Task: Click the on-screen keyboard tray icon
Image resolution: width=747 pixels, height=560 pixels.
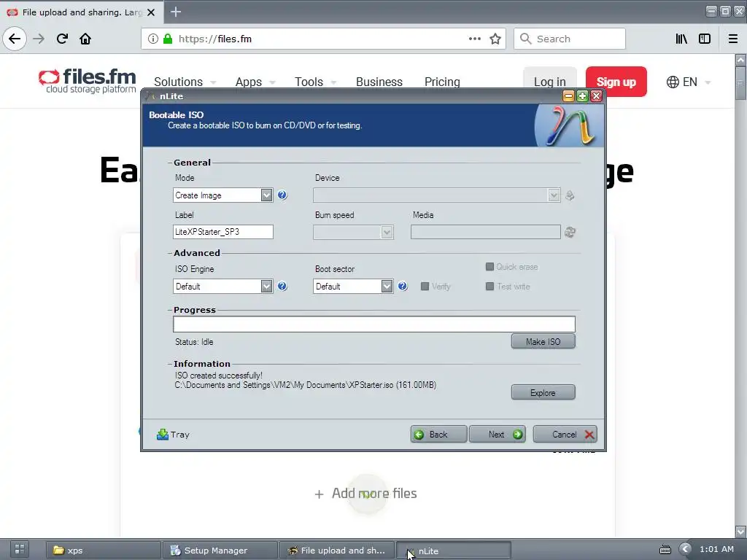Action: click(665, 550)
